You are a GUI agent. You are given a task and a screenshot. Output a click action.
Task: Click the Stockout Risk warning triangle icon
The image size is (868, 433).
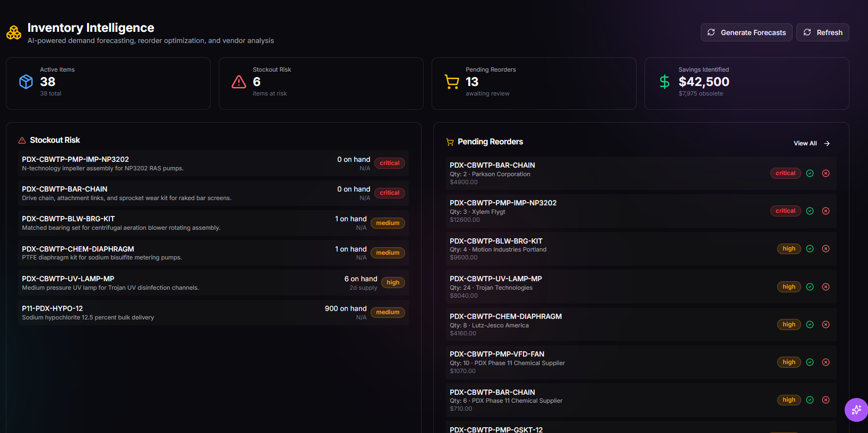pos(239,82)
